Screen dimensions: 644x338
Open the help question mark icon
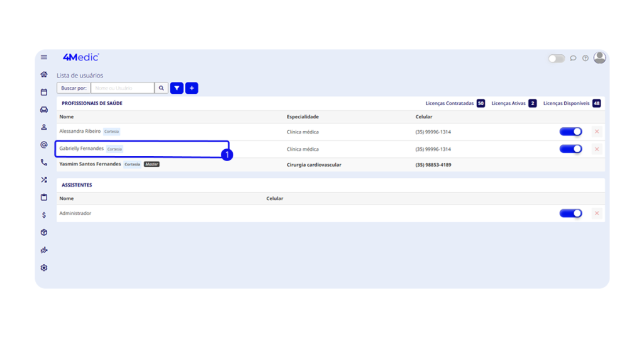586,58
